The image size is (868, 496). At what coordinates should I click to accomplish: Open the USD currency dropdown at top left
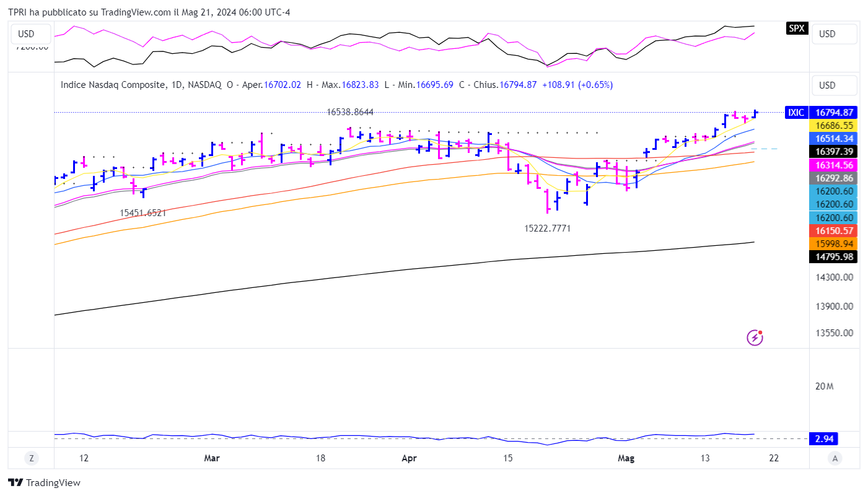coord(26,34)
